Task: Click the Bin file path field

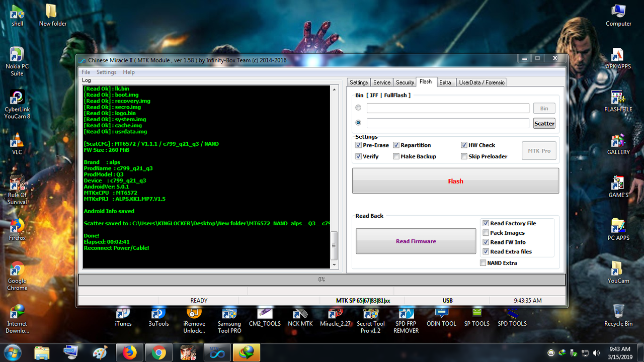Action: (448, 108)
